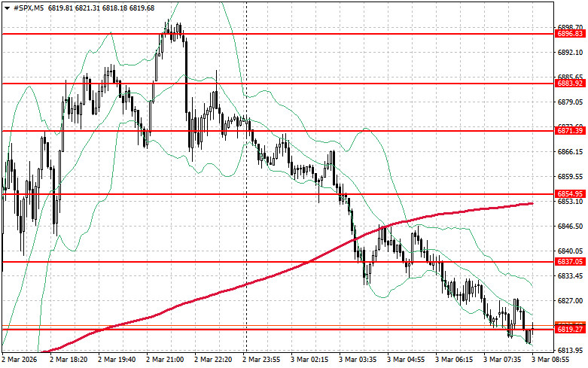This screenshot has height=368, width=588.
Task: Click the 6896.83 red price tag
Action: [569, 34]
